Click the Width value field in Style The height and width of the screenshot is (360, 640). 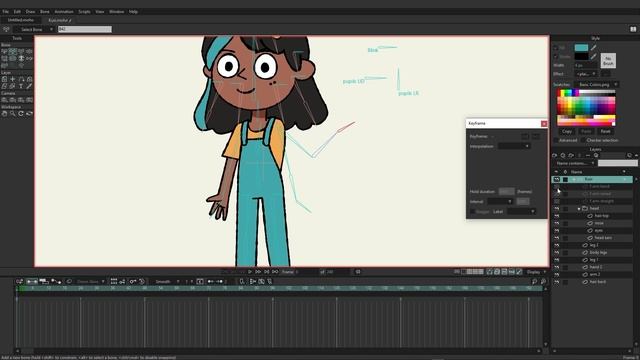[x=586, y=65]
